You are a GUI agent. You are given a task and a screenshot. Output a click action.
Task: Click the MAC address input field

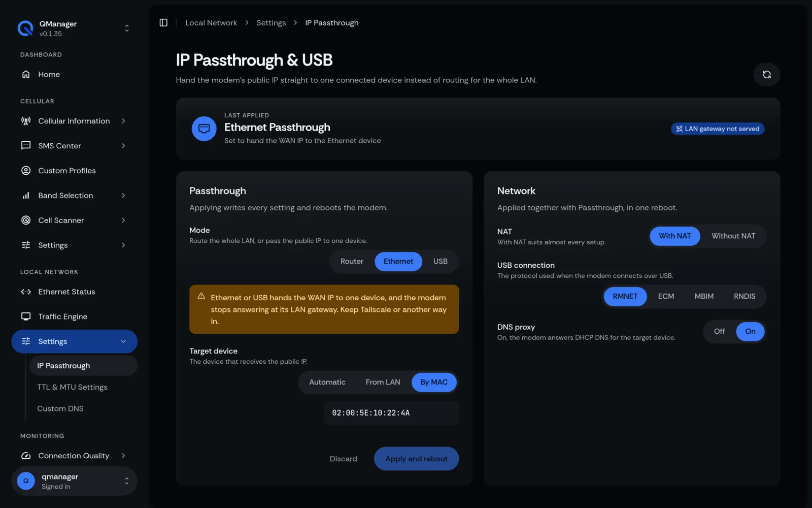point(391,413)
